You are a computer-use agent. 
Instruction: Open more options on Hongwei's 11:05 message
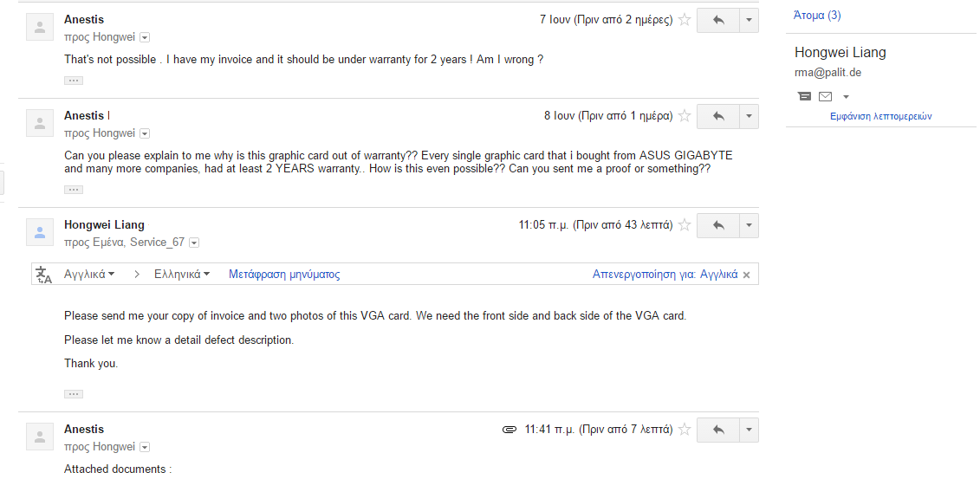(749, 225)
